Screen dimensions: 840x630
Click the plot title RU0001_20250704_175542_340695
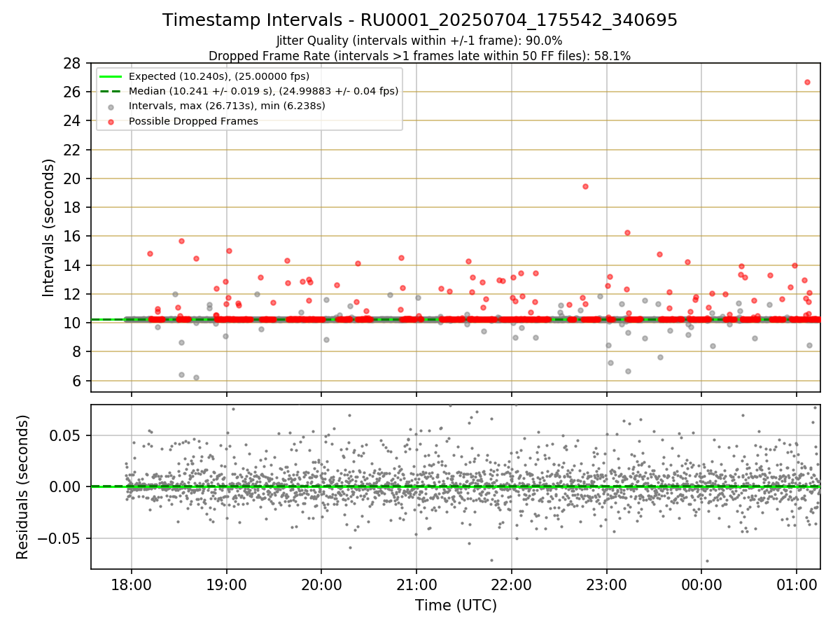pos(420,20)
